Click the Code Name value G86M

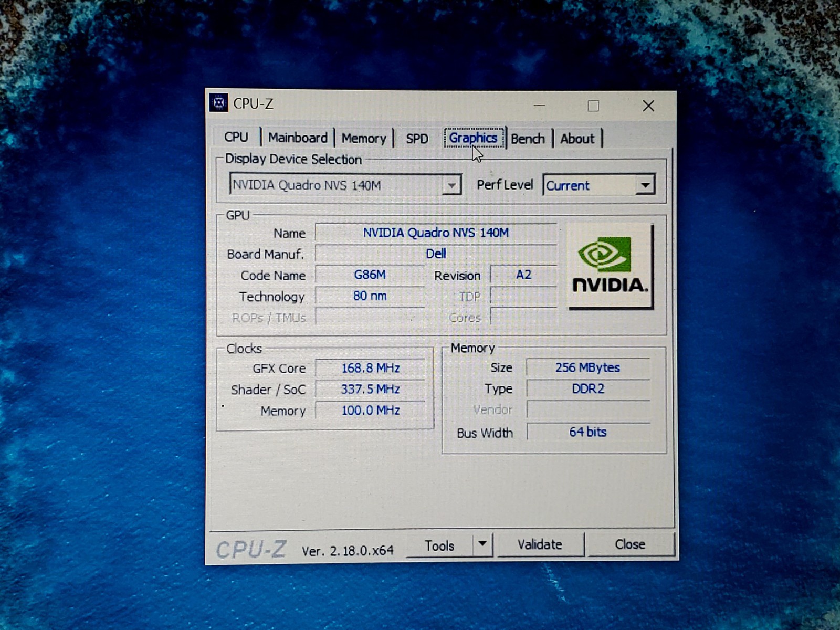pyautogui.click(x=370, y=275)
